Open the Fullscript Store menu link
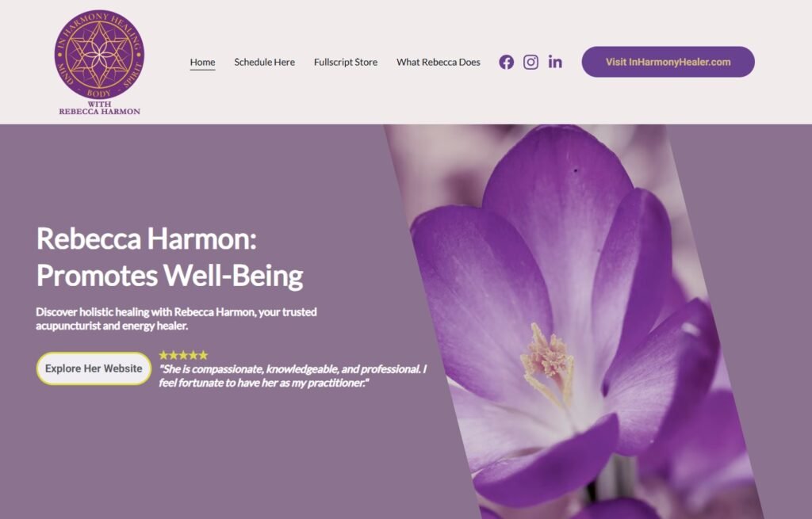 point(346,62)
